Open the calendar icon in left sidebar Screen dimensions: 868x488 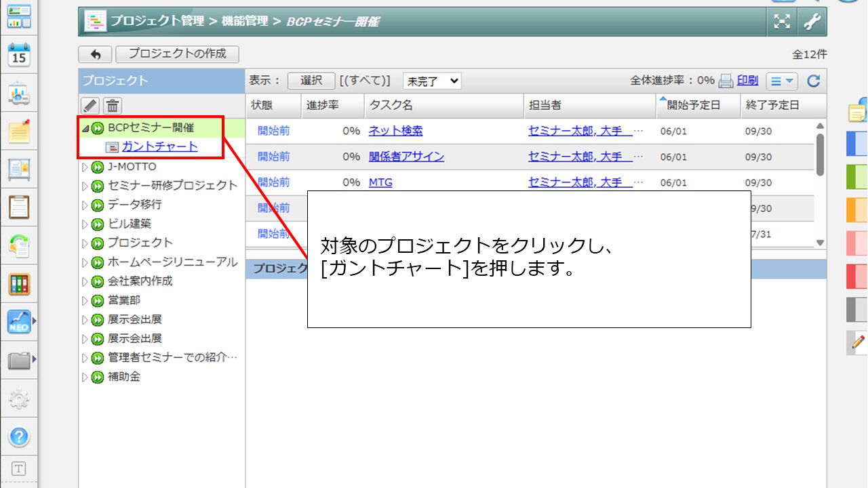19,55
